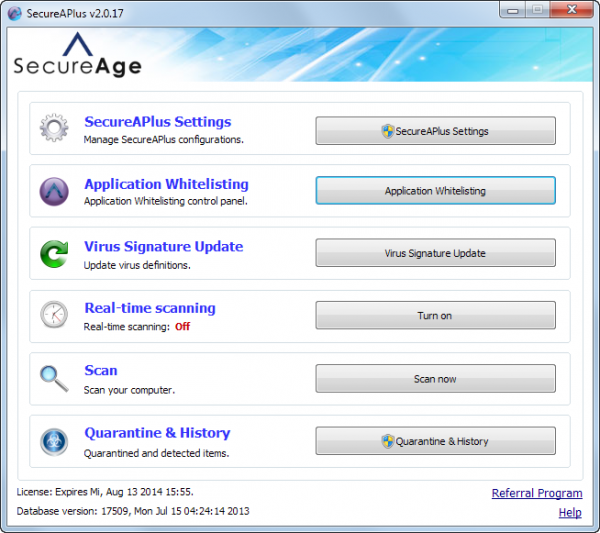Click the SecureAPlus Settings heading

coord(158,122)
